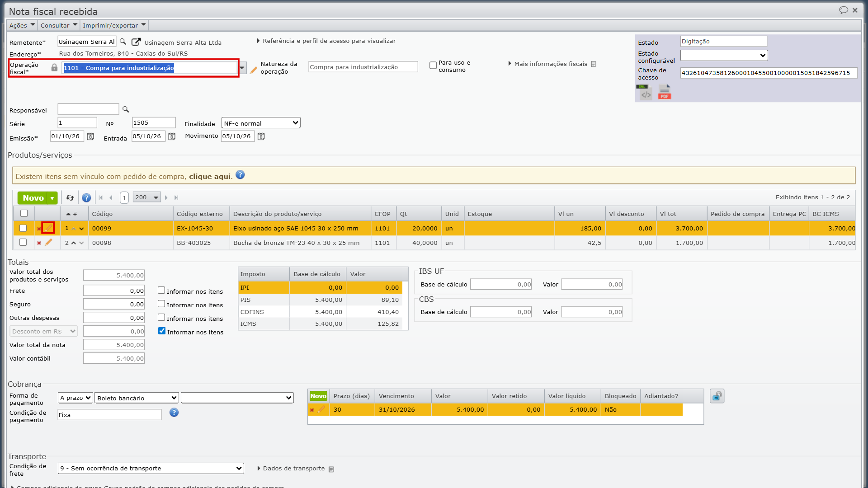This screenshot has width=868, height=488.
Task: Refresh the products grid
Action: tap(70, 197)
